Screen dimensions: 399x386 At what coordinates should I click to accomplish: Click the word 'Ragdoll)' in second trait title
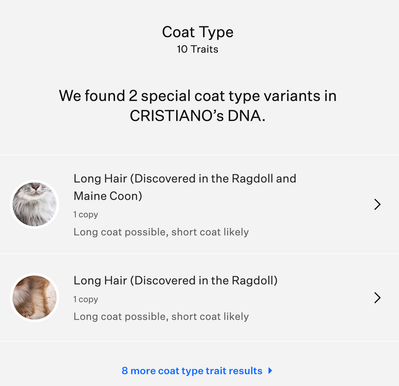click(x=255, y=281)
